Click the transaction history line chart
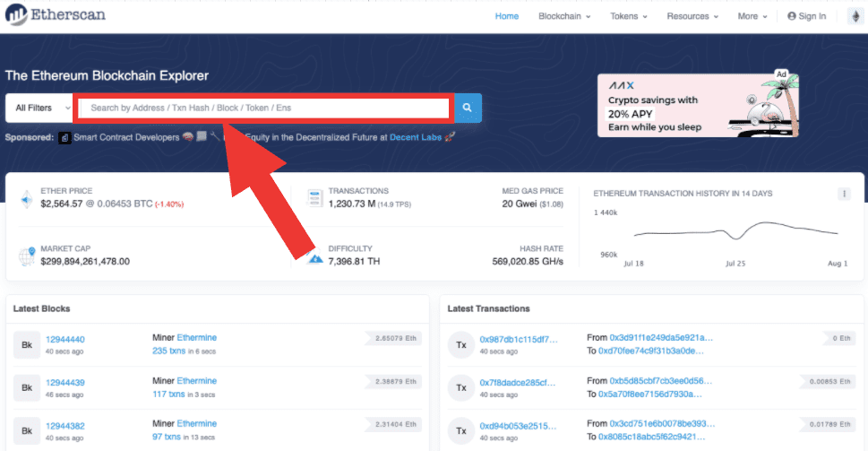 click(735, 230)
